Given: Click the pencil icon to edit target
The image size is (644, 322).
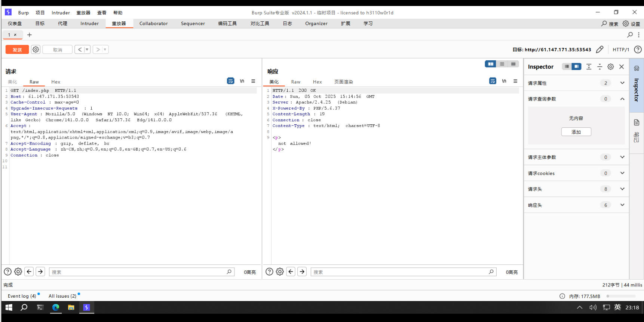Looking at the screenshot, I should tap(599, 49).
